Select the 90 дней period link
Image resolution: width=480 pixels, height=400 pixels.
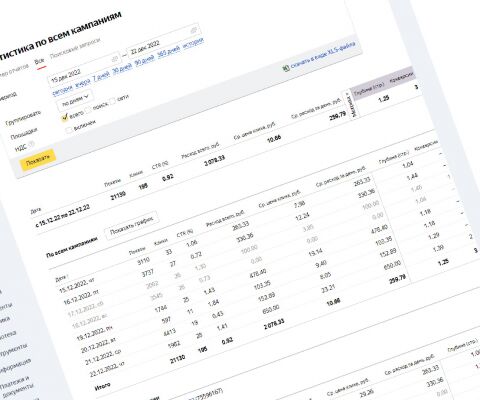click(145, 60)
